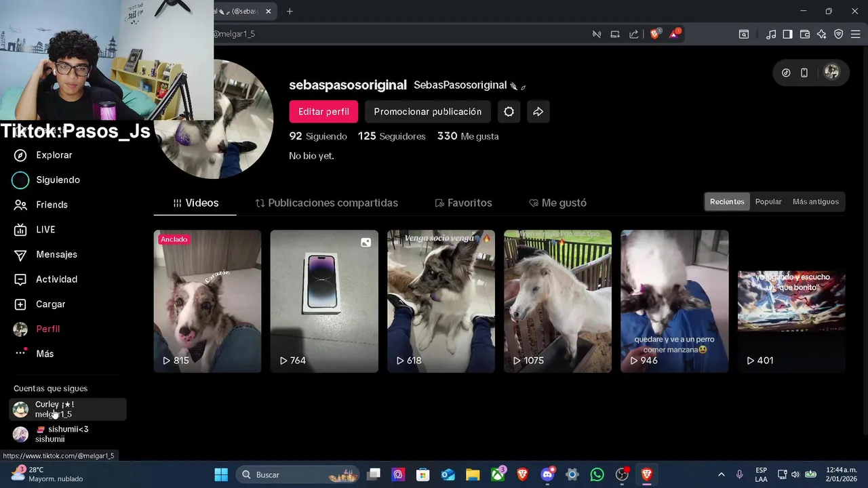Open the dog video with 618 views

point(441,302)
